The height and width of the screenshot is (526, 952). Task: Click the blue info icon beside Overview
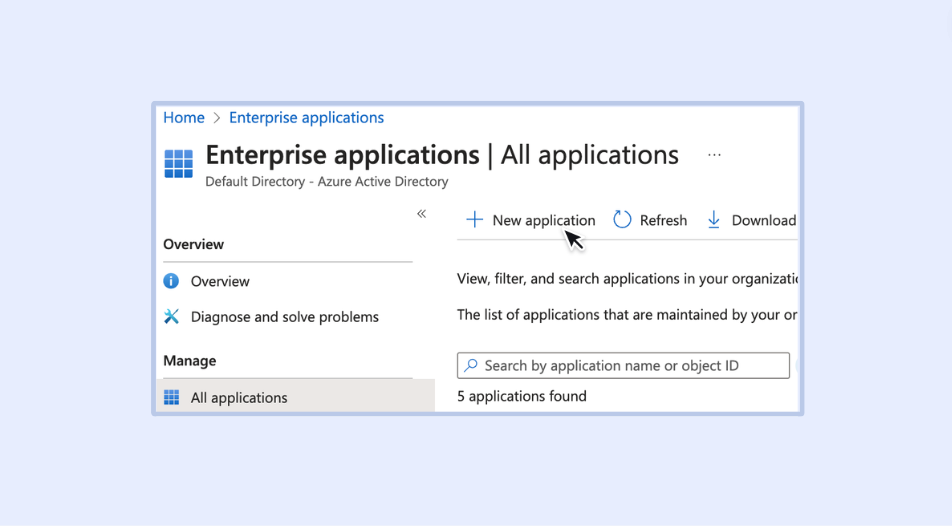(x=171, y=281)
